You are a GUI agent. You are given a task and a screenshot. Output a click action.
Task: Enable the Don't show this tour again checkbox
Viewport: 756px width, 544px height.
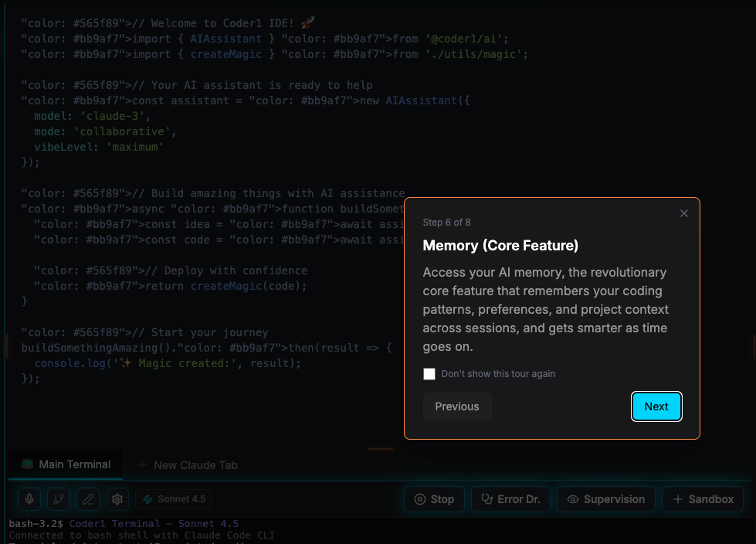coord(429,373)
